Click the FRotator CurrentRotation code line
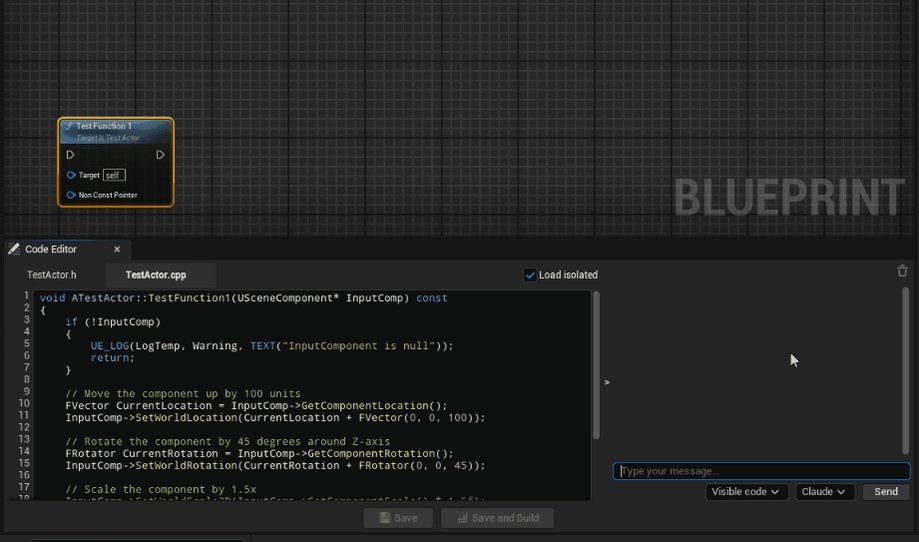This screenshot has height=542, width=919. (260, 454)
